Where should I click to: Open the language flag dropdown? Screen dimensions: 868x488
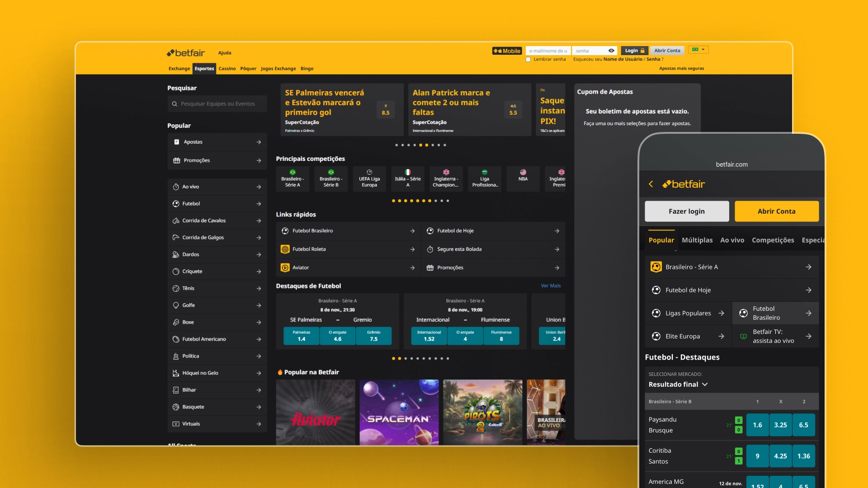698,50
